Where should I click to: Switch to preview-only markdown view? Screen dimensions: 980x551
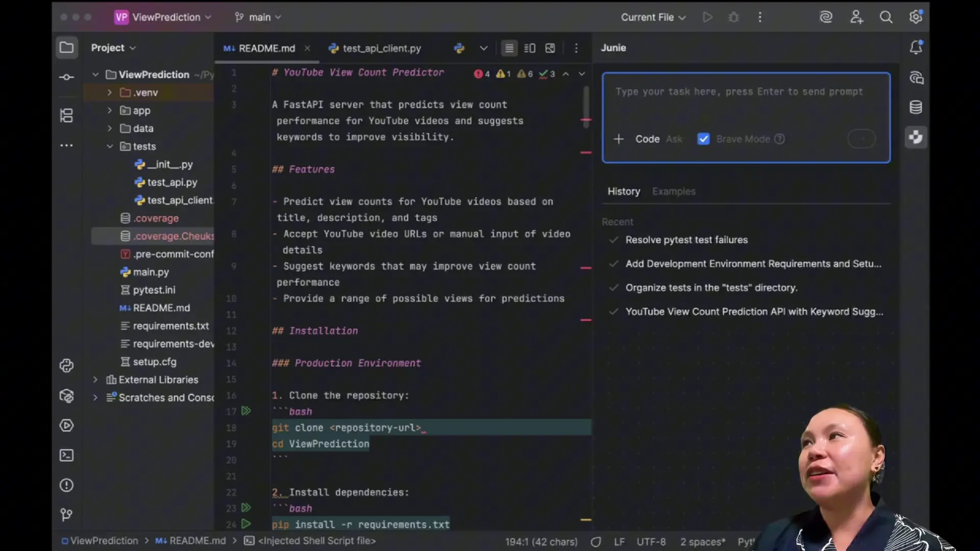click(x=550, y=48)
